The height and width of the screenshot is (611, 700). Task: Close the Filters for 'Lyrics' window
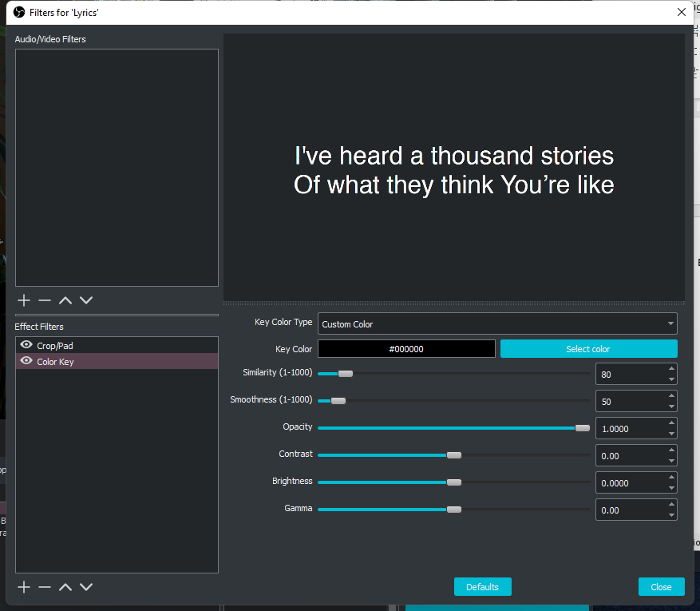click(x=682, y=12)
